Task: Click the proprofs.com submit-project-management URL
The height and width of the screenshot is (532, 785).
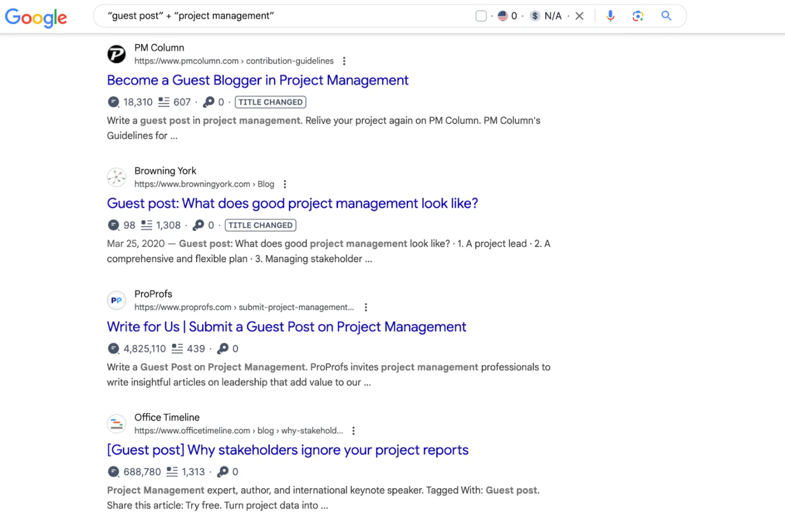Action: 244,307
